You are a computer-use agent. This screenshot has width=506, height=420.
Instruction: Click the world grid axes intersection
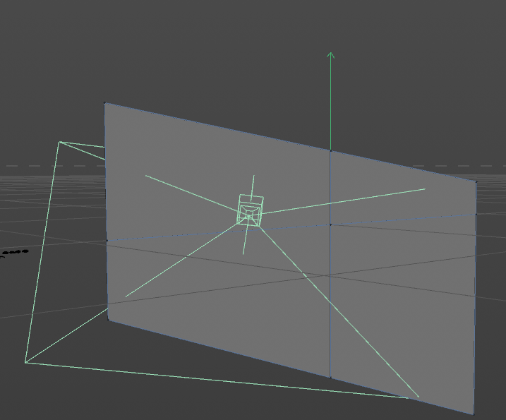click(325, 275)
